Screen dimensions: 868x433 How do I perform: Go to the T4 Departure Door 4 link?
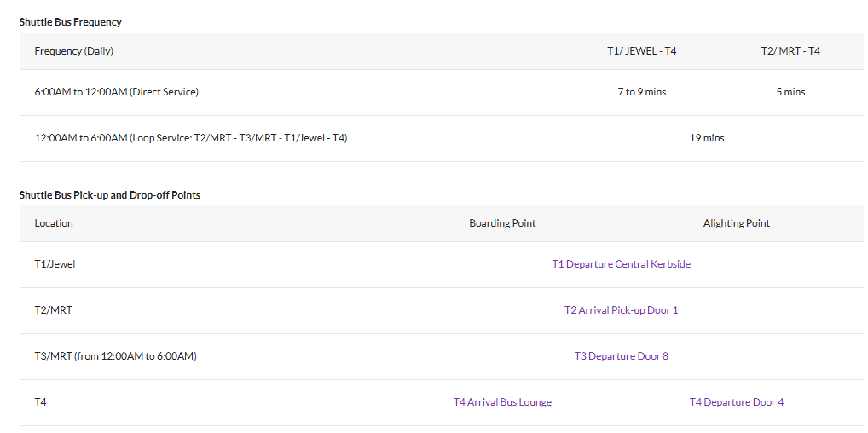click(x=736, y=402)
